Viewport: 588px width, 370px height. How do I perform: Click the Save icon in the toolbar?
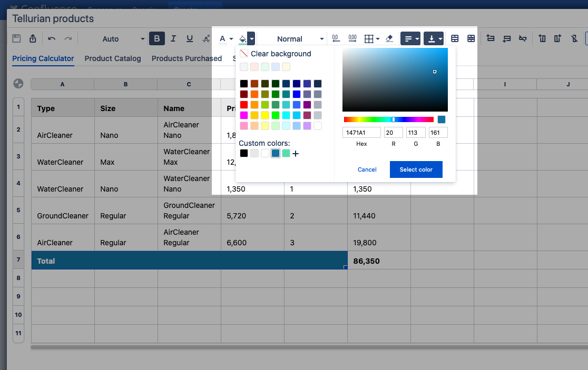[x=16, y=38]
